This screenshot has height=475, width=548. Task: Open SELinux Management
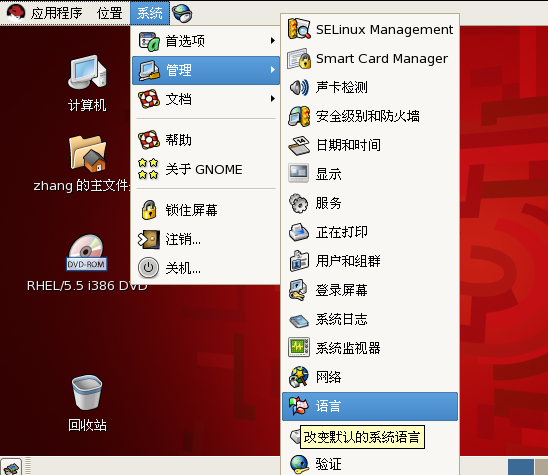pyautogui.click(x=370, y=30)
